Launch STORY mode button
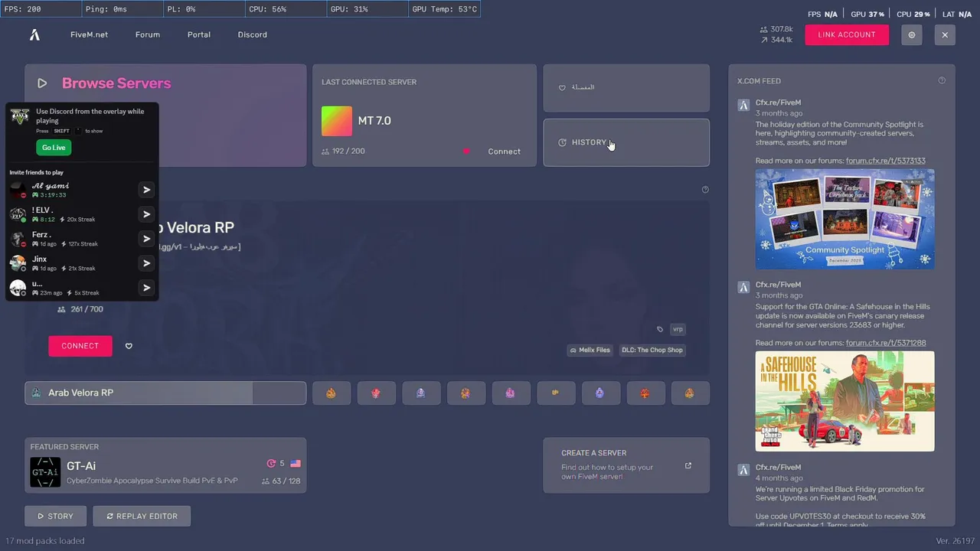980x551 pixels. [56, 516]
